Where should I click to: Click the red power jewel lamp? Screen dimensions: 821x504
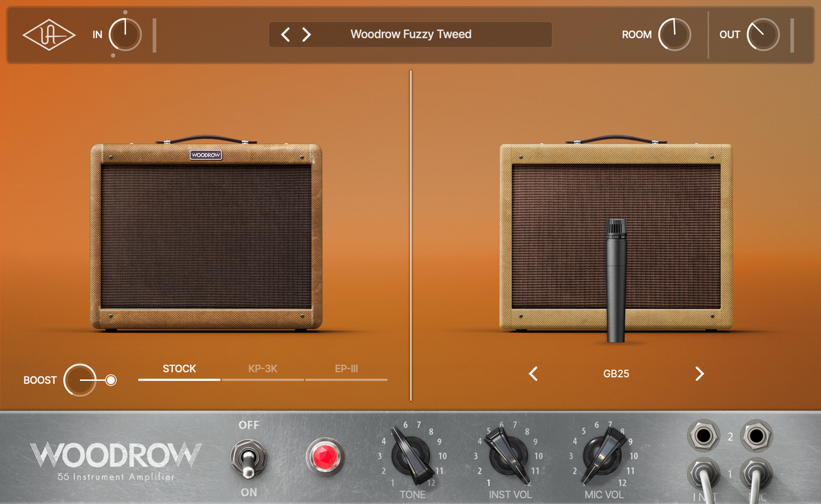click(325, 456)
